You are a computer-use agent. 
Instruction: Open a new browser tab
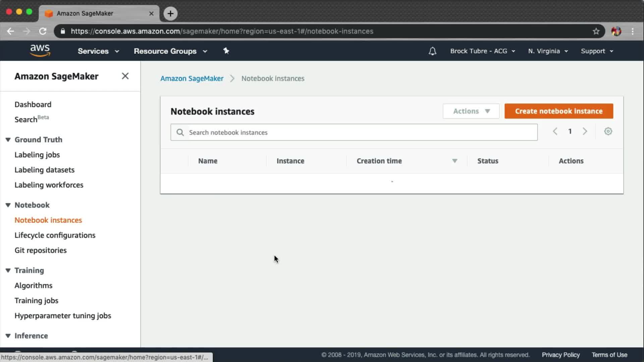[x=170, y=13]
